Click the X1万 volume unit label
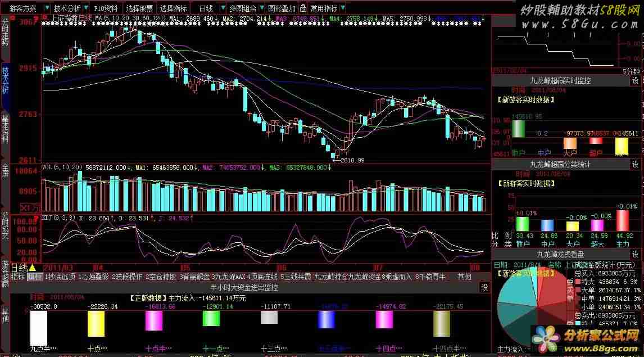This screenshot has height=357, width=644. coord(30,208)
